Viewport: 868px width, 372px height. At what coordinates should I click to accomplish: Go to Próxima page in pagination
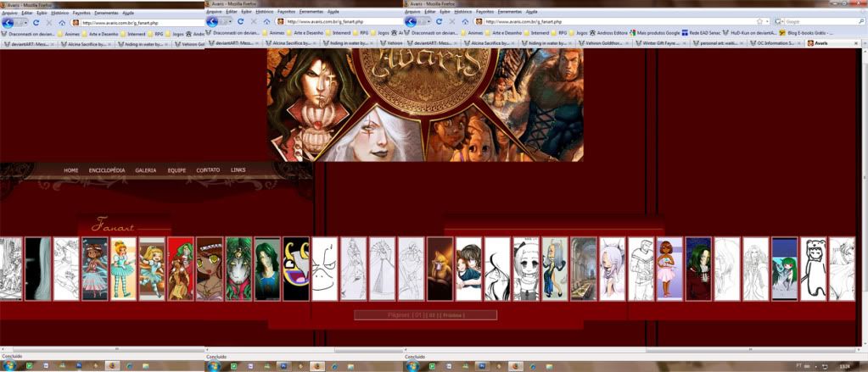(452, 315)
